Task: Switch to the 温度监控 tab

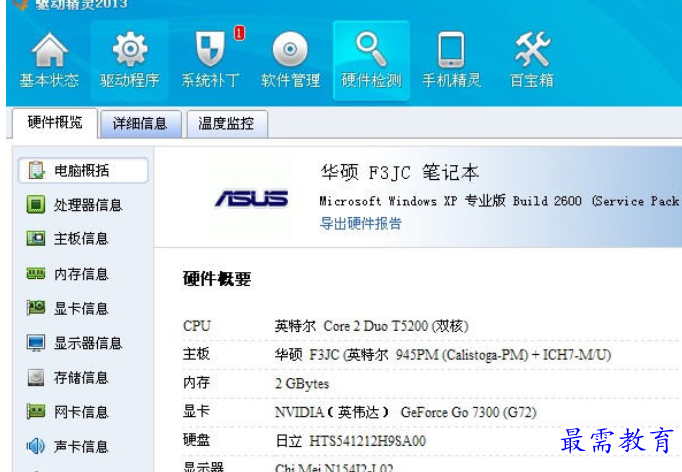Action: [x=226, y=124]
